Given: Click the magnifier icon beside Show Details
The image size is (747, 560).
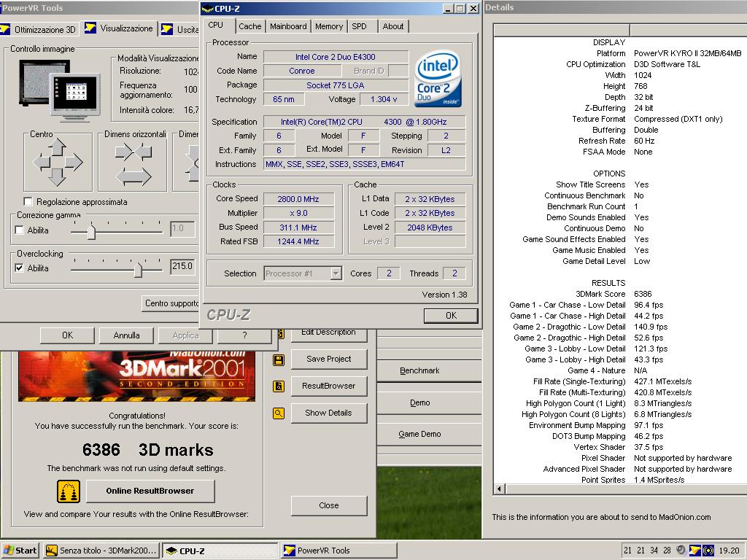Looking at the screenshot, I should 279,413.
